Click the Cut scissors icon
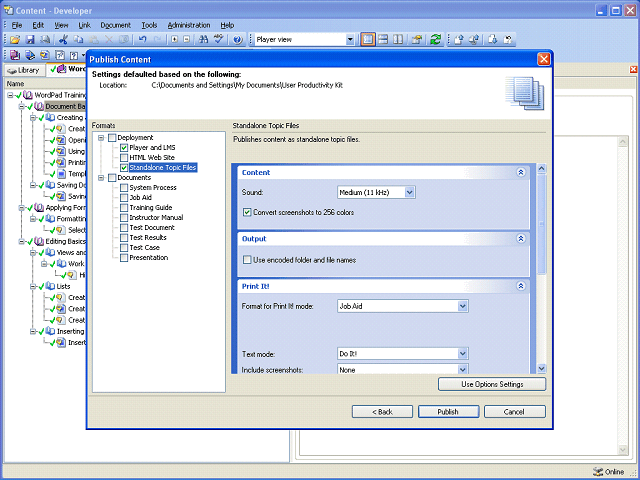Viewport: 640px width, 480px height. 63,40
